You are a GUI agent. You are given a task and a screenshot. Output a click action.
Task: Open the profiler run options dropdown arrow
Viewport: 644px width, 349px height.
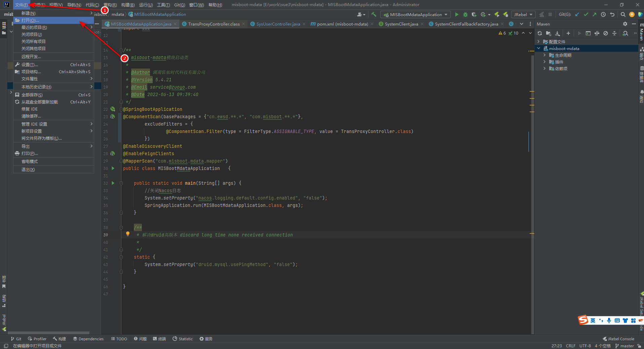489,15
